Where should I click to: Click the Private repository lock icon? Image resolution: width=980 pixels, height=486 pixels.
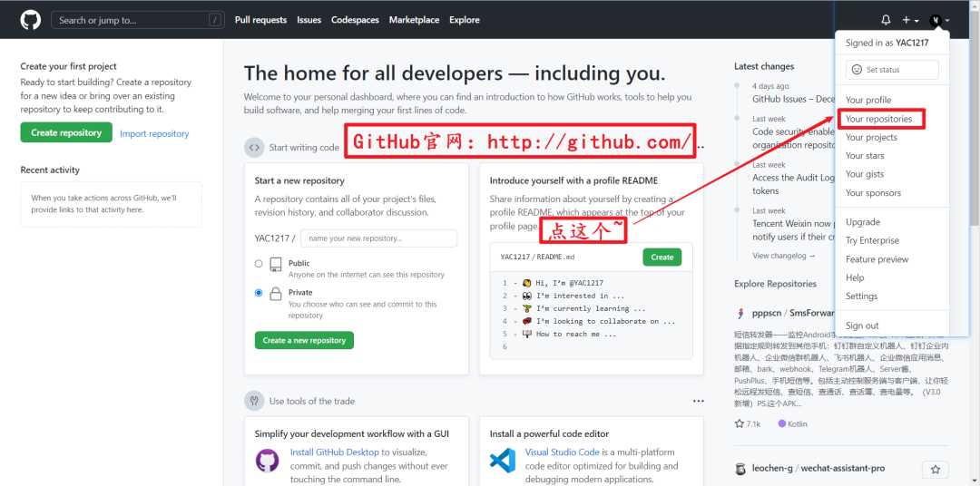pos(276,293)
